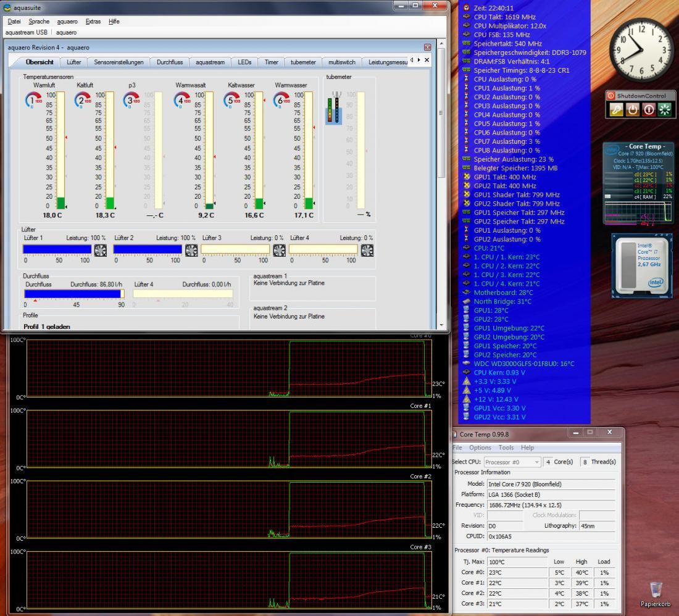
Task: Switch to the tubemeter tab
Action: (x=303, y=62)
